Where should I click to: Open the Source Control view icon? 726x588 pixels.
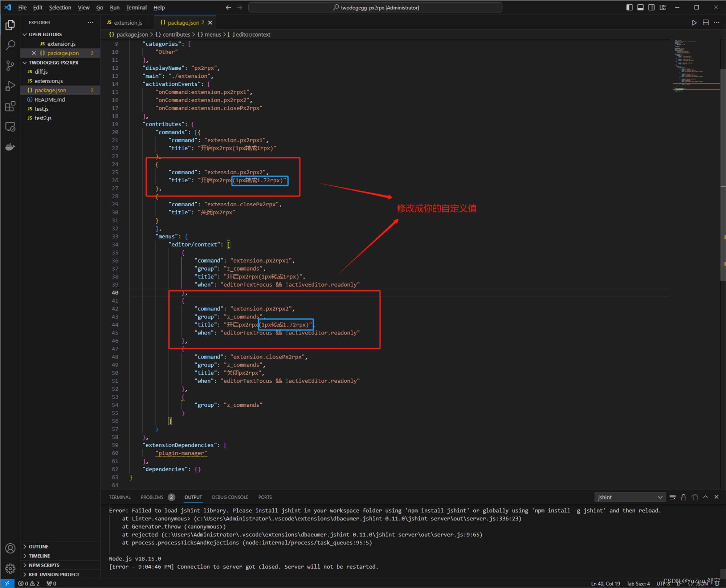point(10,66)
